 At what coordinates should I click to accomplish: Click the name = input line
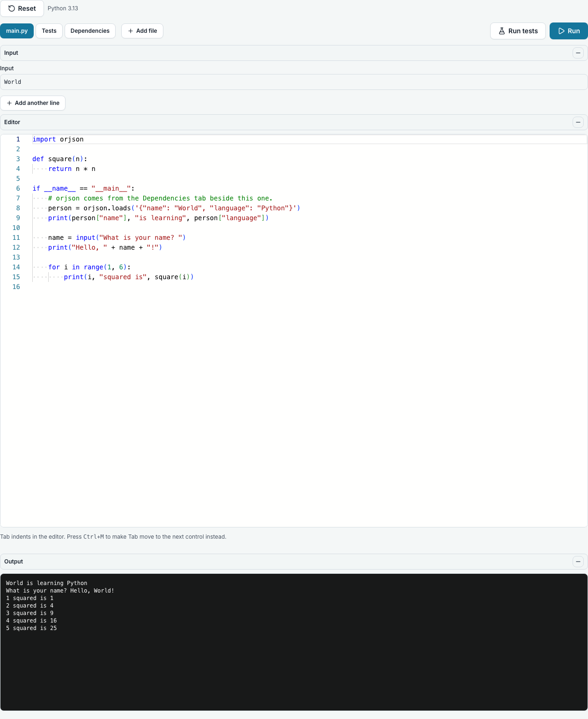[117, 237]
